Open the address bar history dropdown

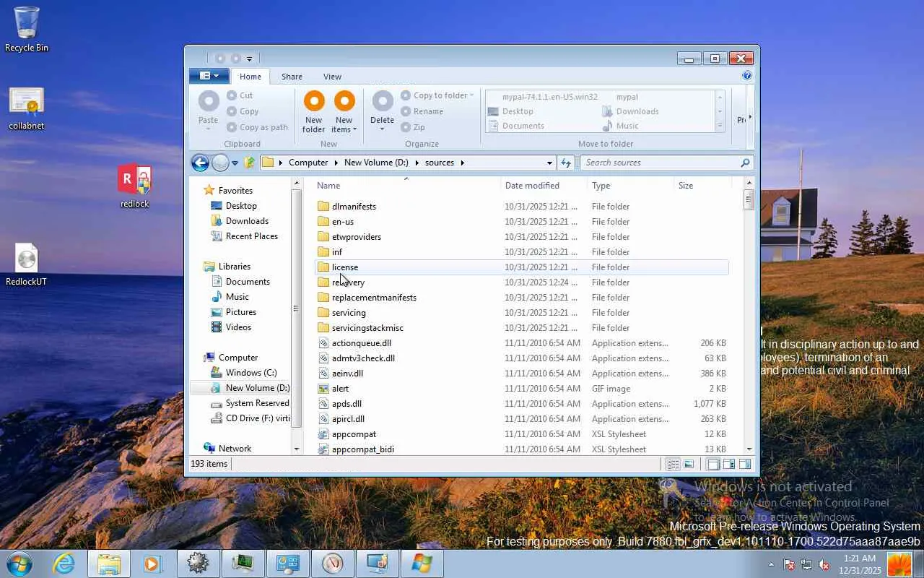point(549,163)
